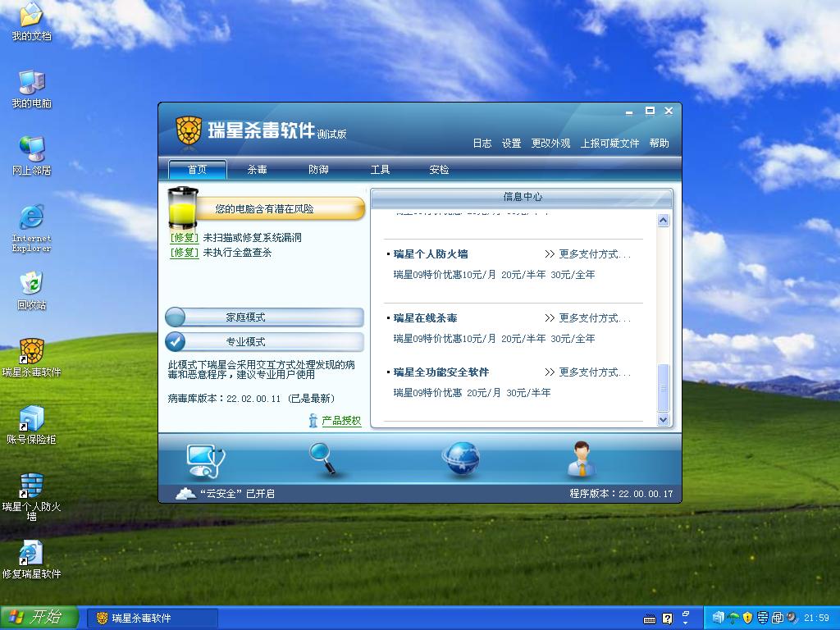Click 更多支付方式 for 瑞星个人防火墙
Image resolution: width=840 pixels, height=630 pixels.
coord(587,254)
